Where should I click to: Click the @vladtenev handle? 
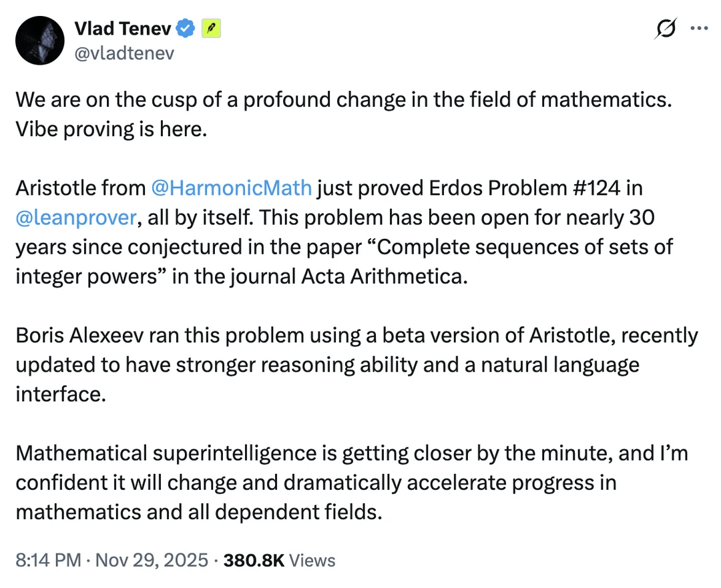pyautogui.click(x=124, y=54)
